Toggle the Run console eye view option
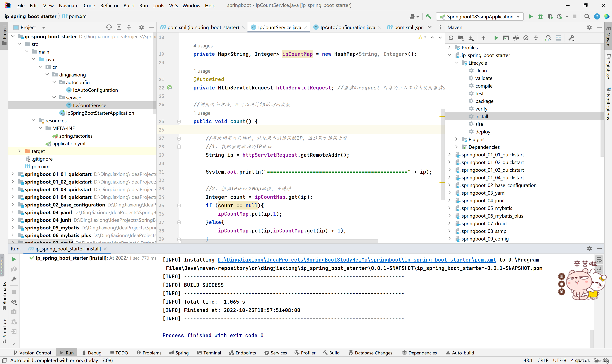 [14, 302]
